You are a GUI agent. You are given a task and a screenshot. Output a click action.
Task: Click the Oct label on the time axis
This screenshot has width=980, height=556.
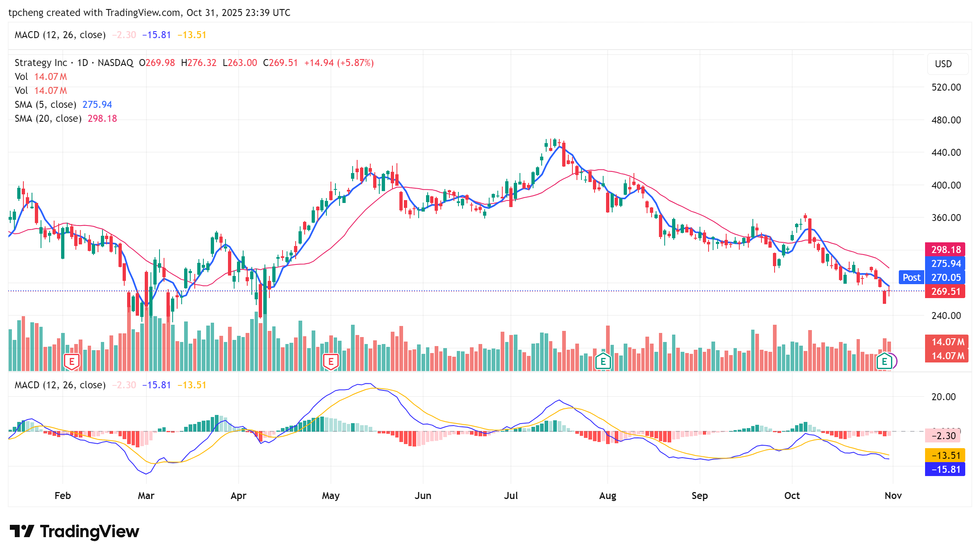tap(791, 496)
